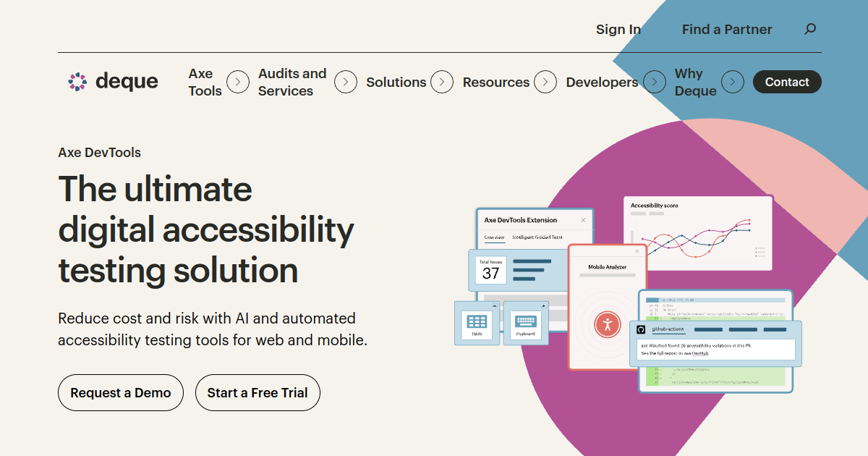This screenshot has height=456, width=868.
Task: Click the close X on Axe DevTools Extension card
Action: 584,220
